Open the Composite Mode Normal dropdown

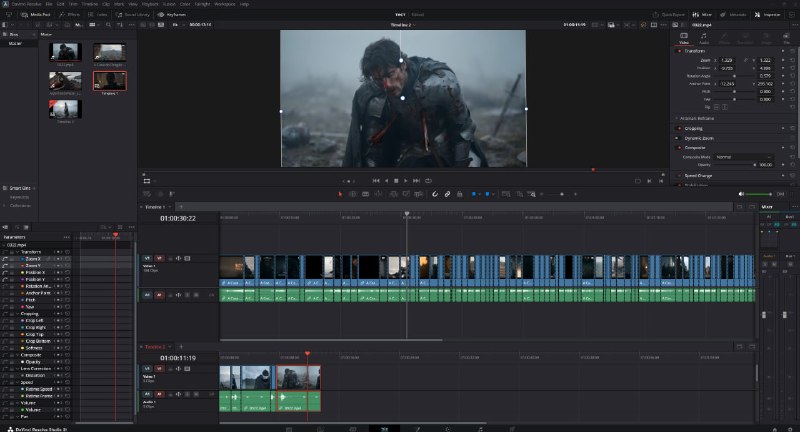tap(743, 157)
